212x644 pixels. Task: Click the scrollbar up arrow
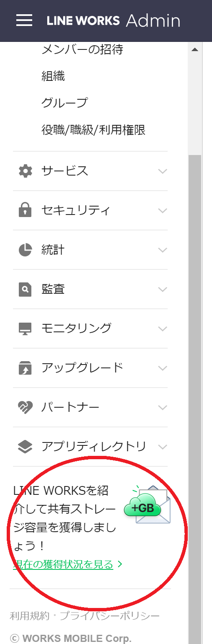click(194, 50)
